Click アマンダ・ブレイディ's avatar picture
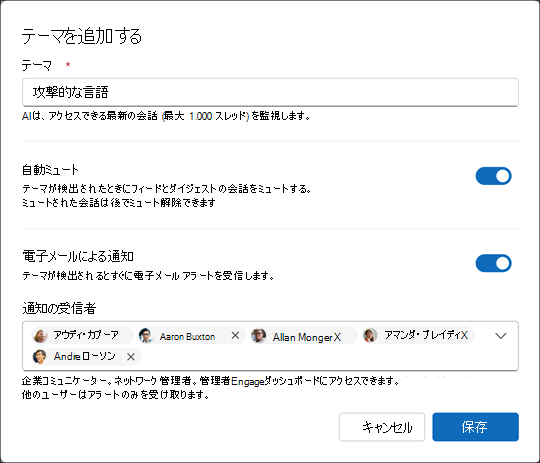This screenshot has width=540, height=463. pos(370,335)
